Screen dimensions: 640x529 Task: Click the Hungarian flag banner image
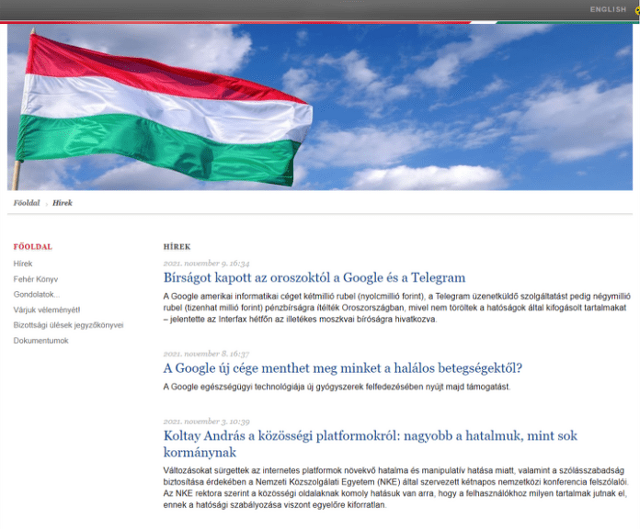tap(320, 107)
